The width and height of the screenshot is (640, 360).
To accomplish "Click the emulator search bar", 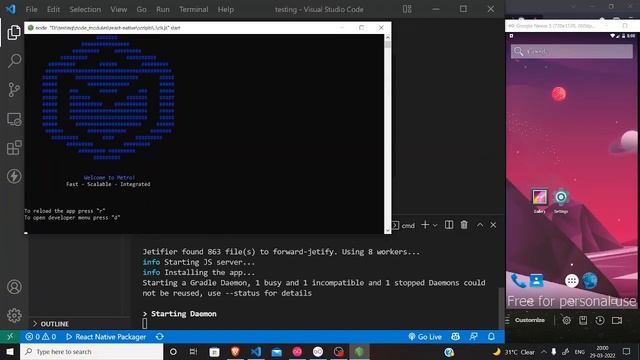I will point(571,51).
